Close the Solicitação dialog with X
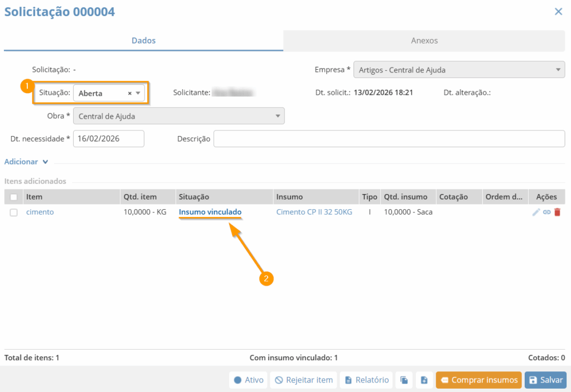This screenshot has height=392, width=571. point(558,12)
